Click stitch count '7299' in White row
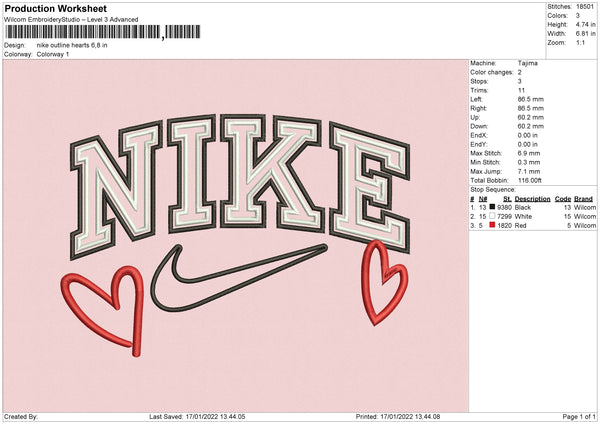The width and height of the screenshot is (600, 424). 504,217
